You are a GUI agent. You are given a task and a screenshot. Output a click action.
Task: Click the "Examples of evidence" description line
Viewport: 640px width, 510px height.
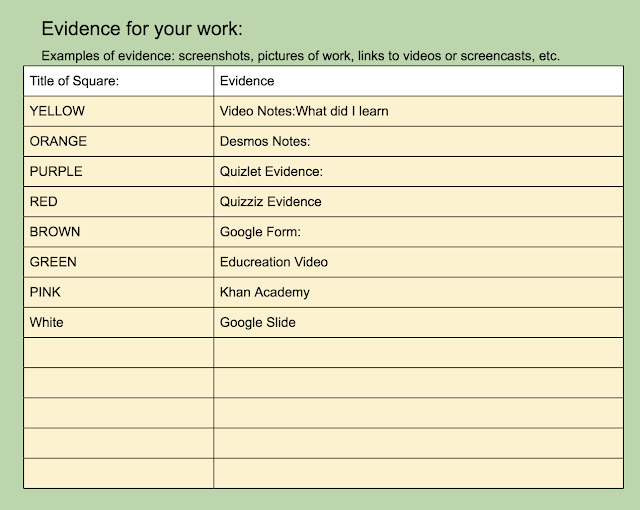(300, 55)
